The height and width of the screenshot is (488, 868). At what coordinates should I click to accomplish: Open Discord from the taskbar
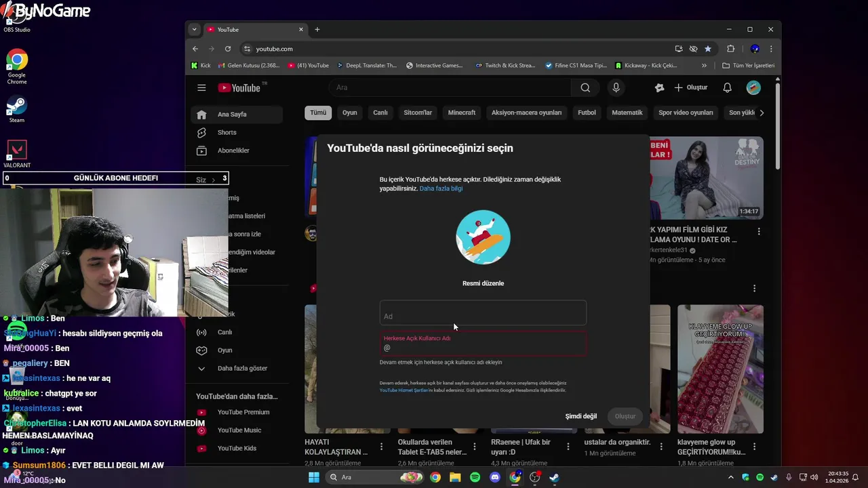pyautogui.click(x=495, y=477)
